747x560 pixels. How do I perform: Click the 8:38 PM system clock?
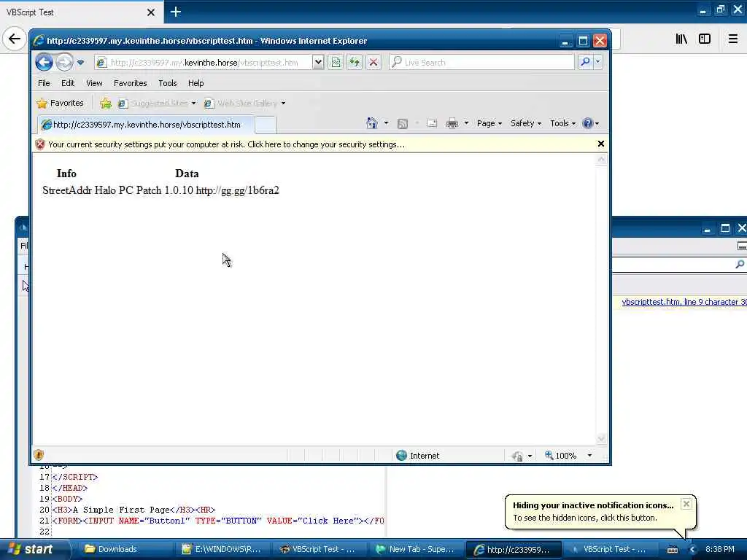(719, 549)
